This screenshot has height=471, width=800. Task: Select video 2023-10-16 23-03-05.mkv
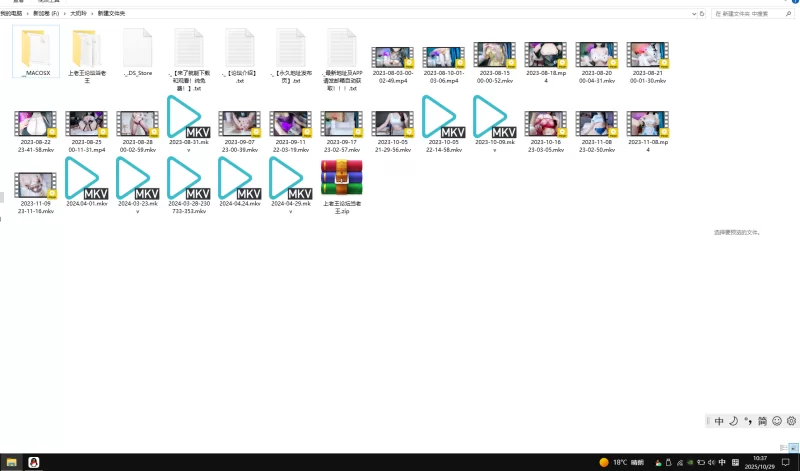click(x=546, y=132)
